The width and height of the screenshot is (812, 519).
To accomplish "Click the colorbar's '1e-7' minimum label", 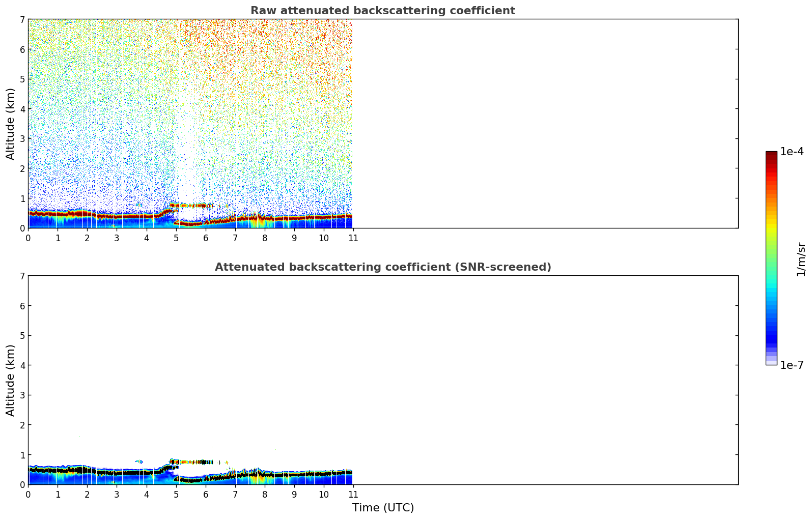I will click(792, 365).
